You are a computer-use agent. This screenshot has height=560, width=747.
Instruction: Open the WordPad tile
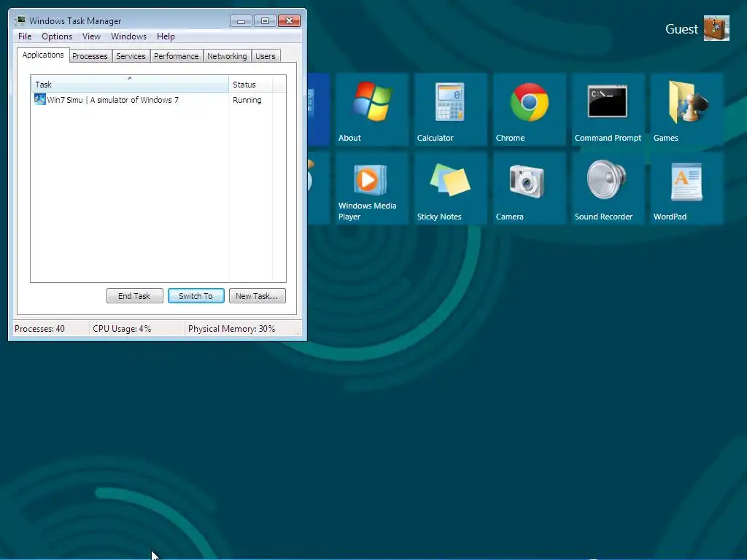point(686,188)
